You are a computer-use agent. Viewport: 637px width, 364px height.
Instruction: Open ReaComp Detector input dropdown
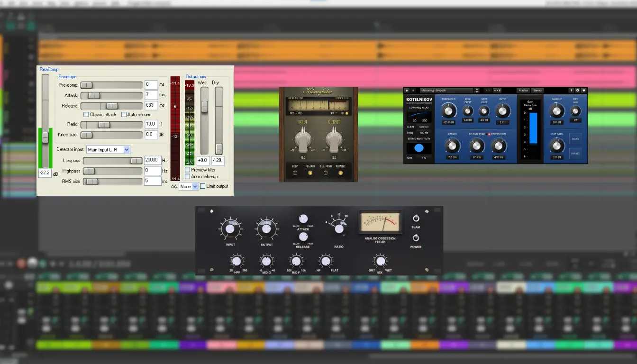click(x=109, y=150)
